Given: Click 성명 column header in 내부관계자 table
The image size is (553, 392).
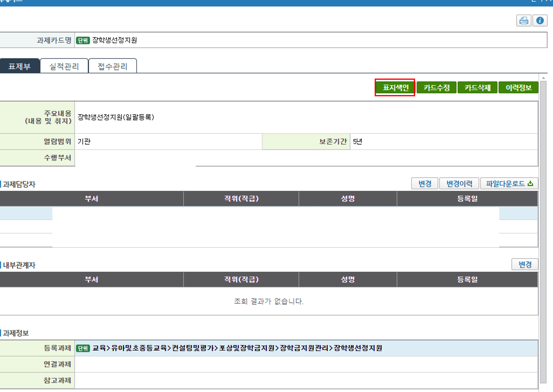Looking at the screenshot, I should [348, 280].
